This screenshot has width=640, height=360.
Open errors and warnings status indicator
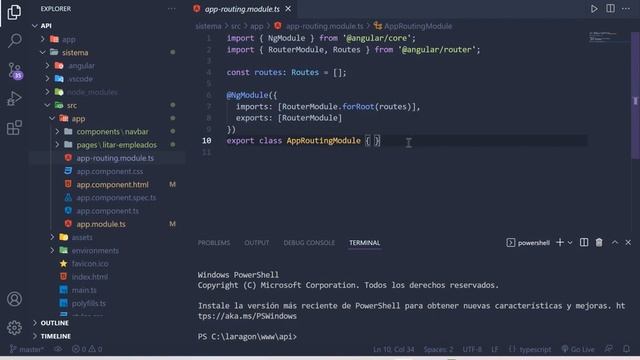coord(87,349)
